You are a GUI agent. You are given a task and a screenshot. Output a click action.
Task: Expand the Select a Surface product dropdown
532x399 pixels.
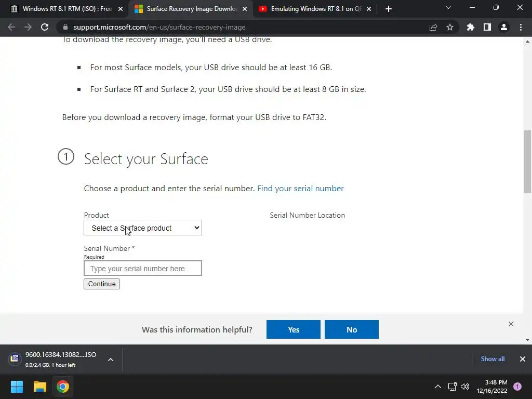point(143,228)
